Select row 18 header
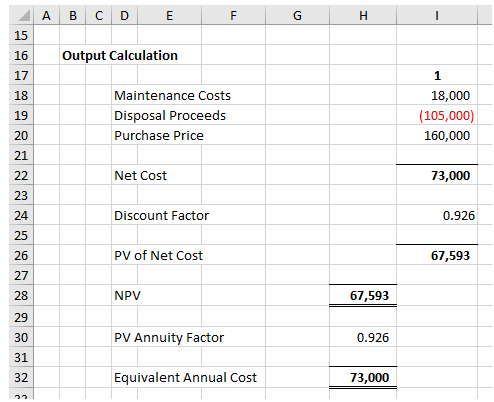494x402 pixels. 21,95
